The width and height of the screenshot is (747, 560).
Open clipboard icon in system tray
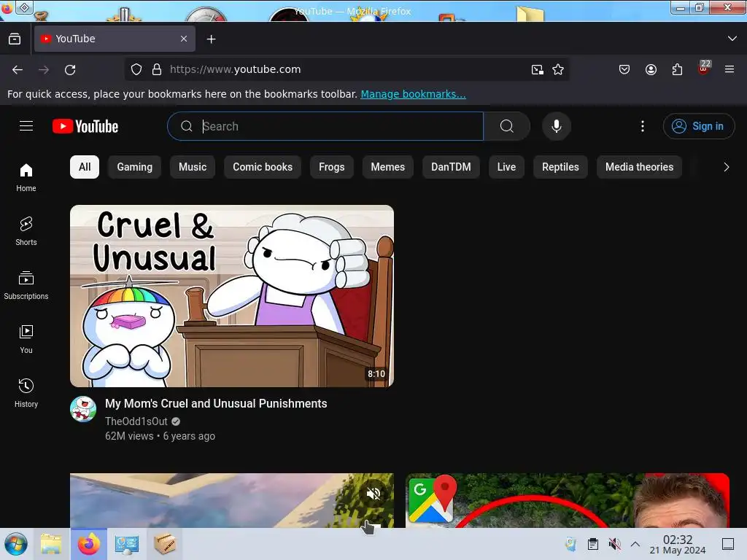(592, 544)
